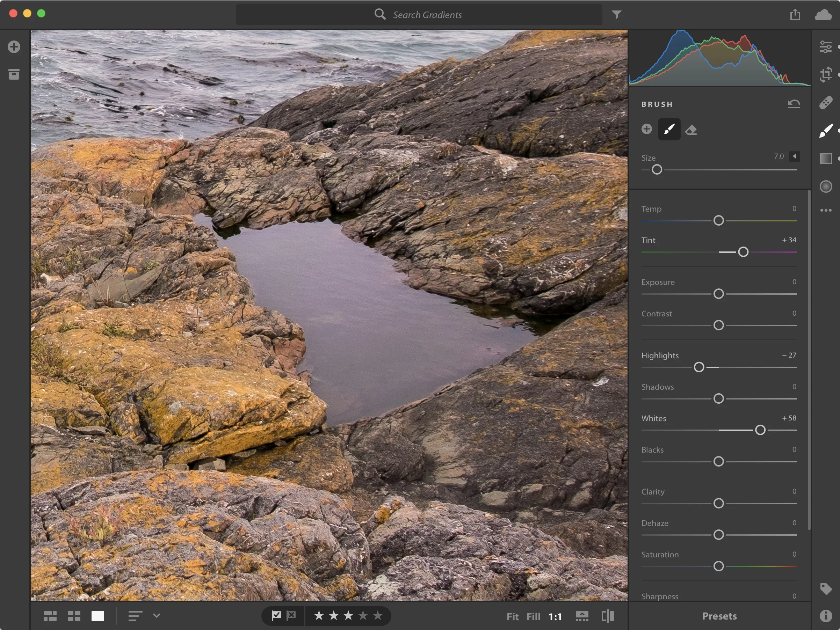Screen dimensions: 840x630
Task: Activate the brush eraser mode
Action: pyautogui.click(x=691, y=130)
